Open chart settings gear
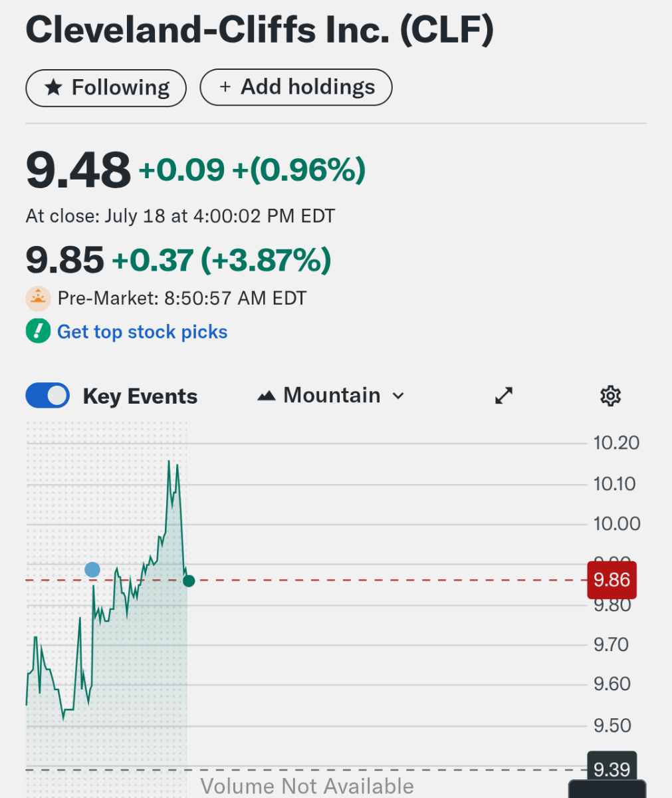 tap(610, 396)
